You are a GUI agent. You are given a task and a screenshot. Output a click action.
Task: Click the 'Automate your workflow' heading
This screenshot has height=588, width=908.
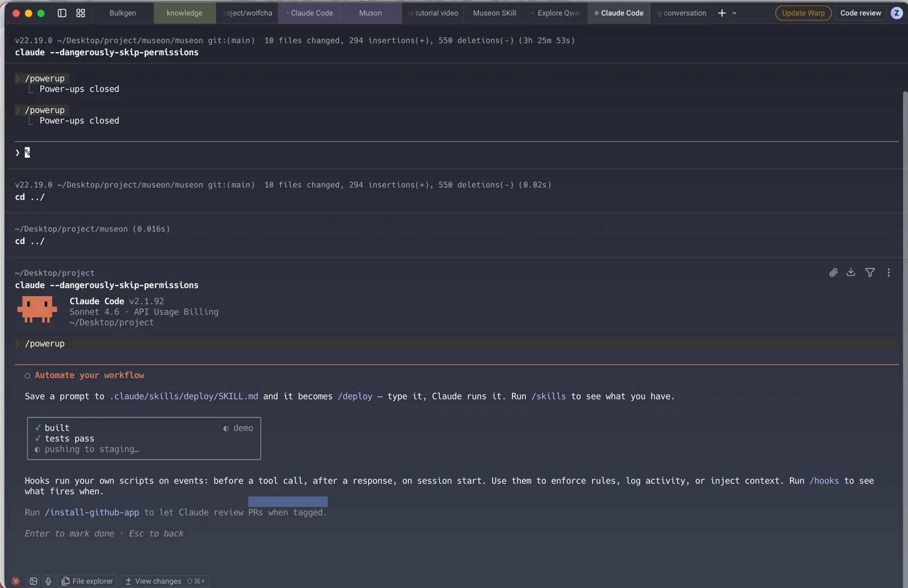click(x=90, y=375)
